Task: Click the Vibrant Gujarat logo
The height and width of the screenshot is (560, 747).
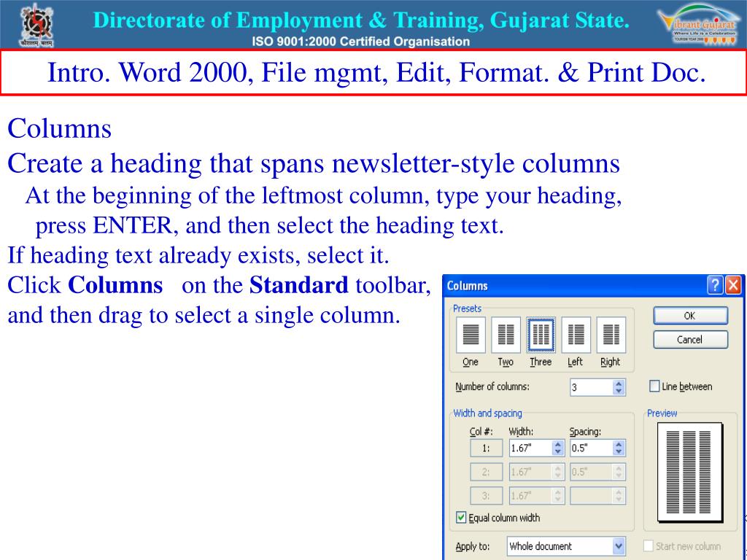Action: click(698, 24)
